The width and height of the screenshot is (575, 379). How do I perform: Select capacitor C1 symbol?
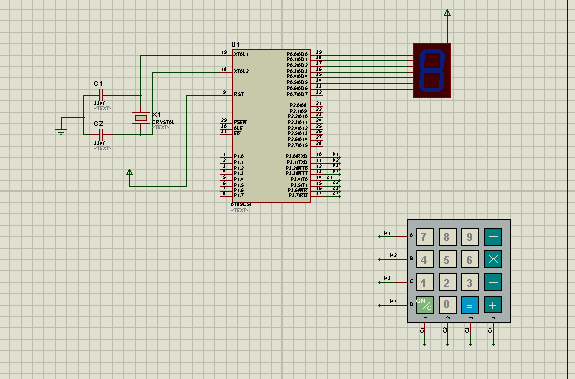[x=101, y=95]
